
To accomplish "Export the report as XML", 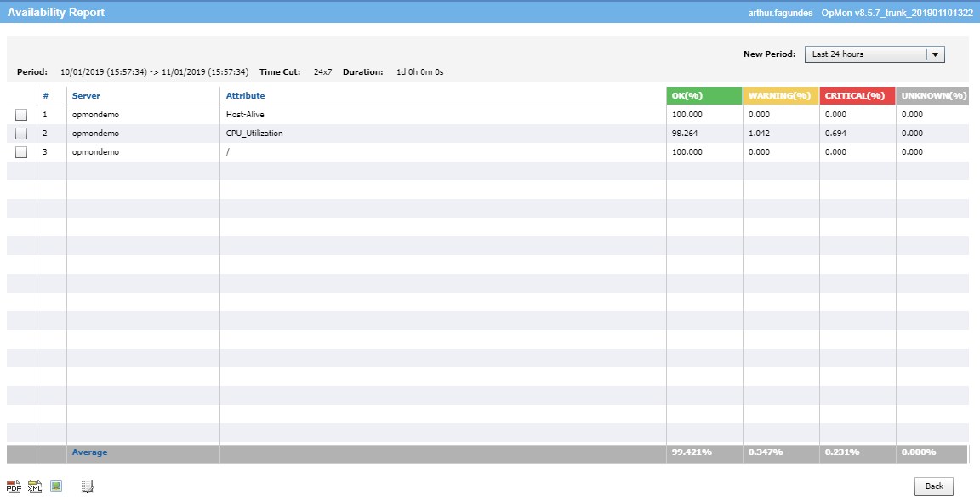I will (35, 486).
